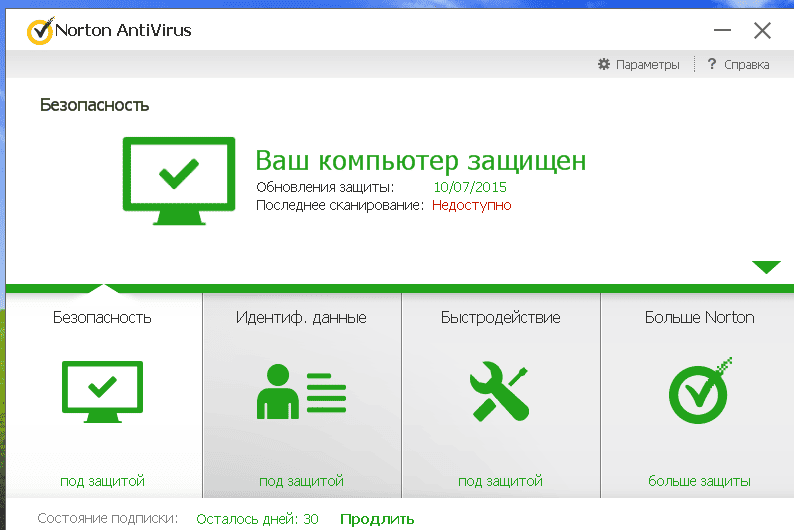Open Параметры settings link
Screen dimensions: 794x530
click(x=647, y=65)
